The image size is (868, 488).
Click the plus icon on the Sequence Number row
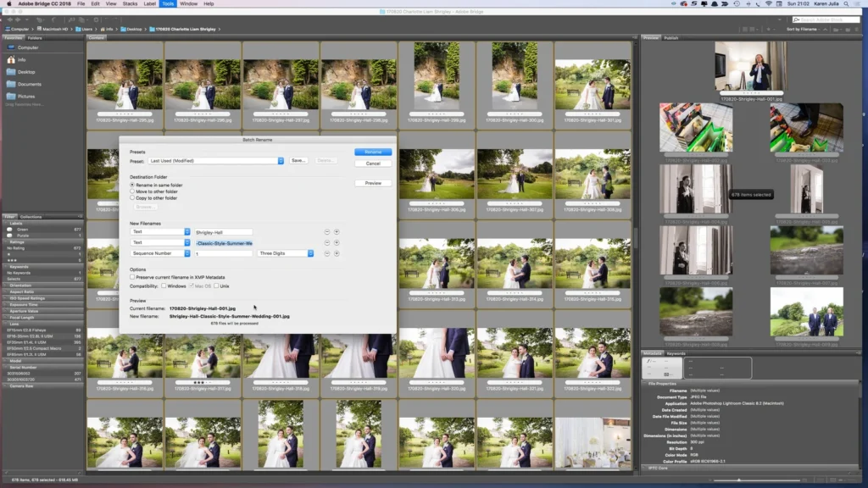point(337,253)
